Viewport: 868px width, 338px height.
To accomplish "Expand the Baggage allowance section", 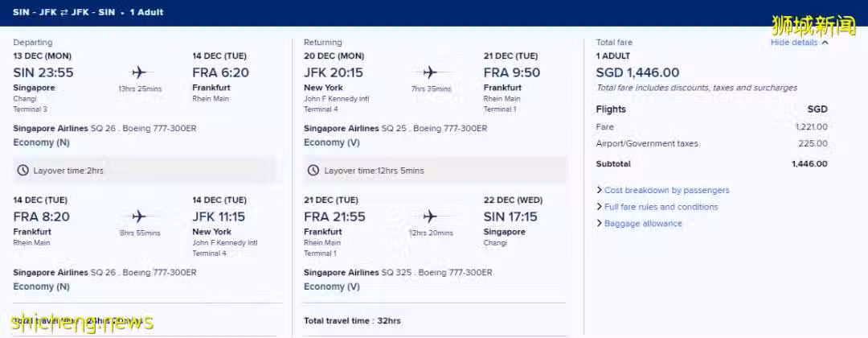I will 639,223.
